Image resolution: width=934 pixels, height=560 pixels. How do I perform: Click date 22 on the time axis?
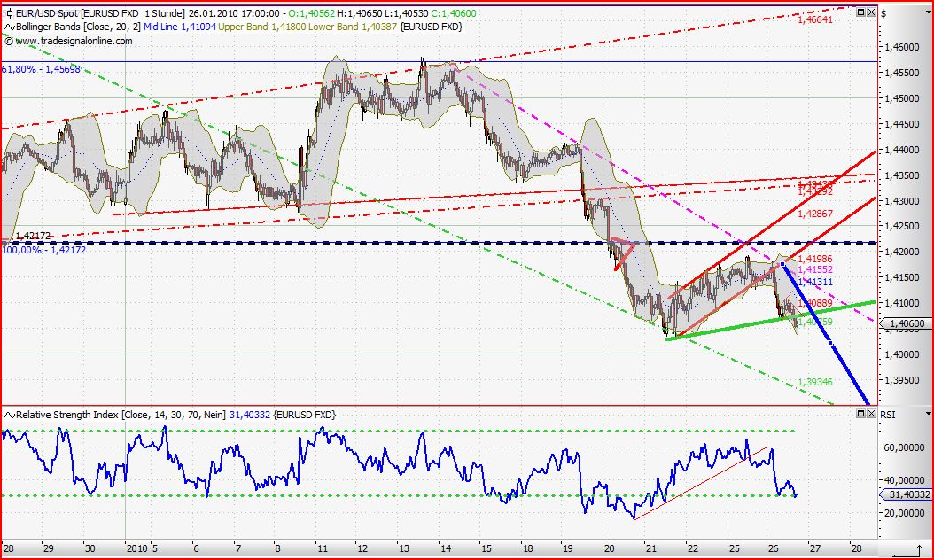tap(692, 548)
